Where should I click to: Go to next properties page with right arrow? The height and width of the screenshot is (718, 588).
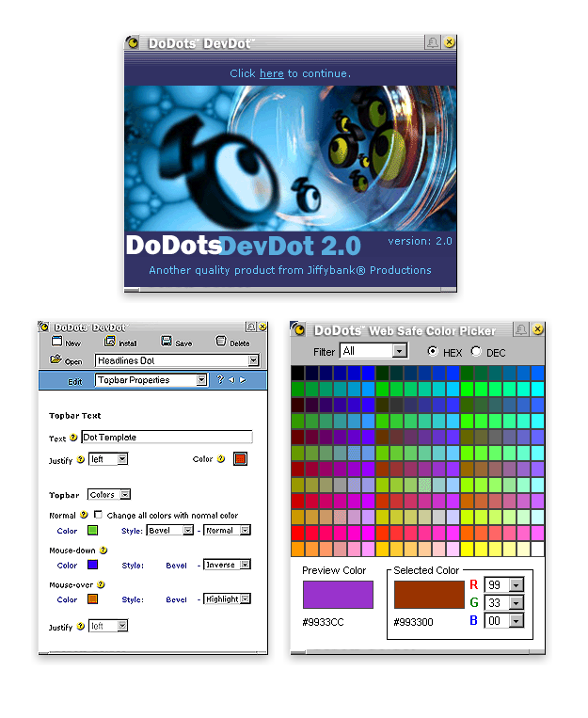243,380
